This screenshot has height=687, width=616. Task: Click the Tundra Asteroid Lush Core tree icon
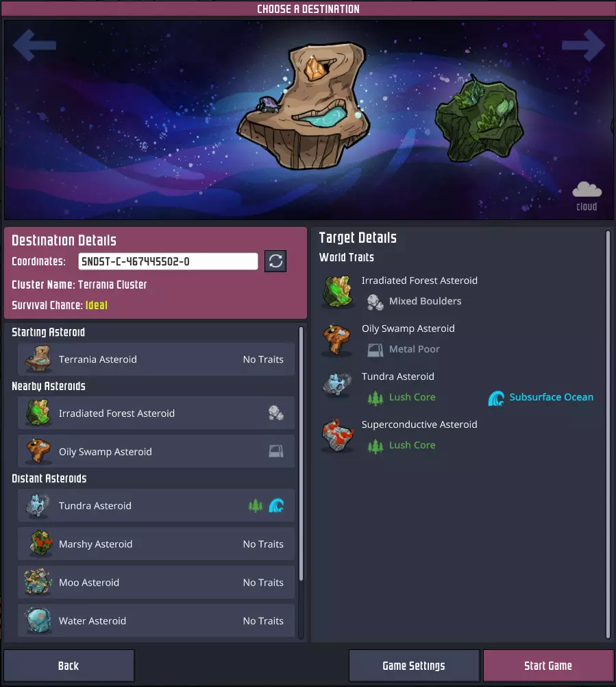(x=375, y=398)
